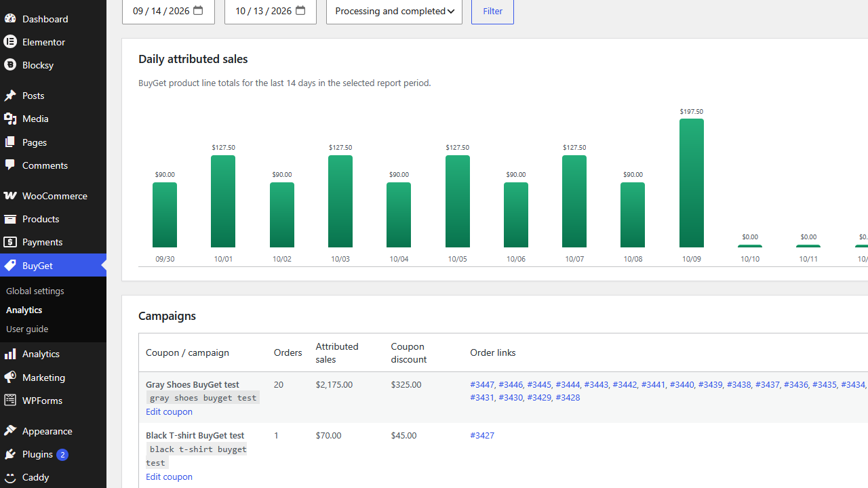Open BuyGet Analytics submenu item
This screenshot has width=868, height=488.
pyautogui.click(x=24, y=310)
